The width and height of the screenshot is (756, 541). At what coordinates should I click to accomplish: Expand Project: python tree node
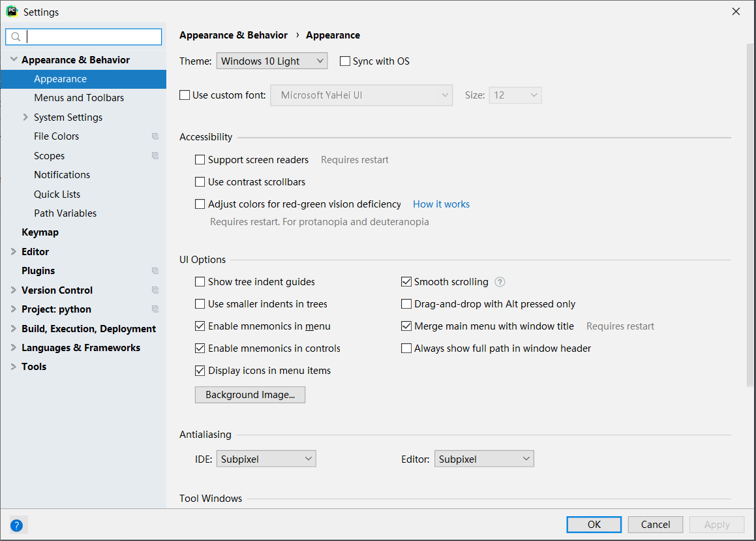(14, 309)
